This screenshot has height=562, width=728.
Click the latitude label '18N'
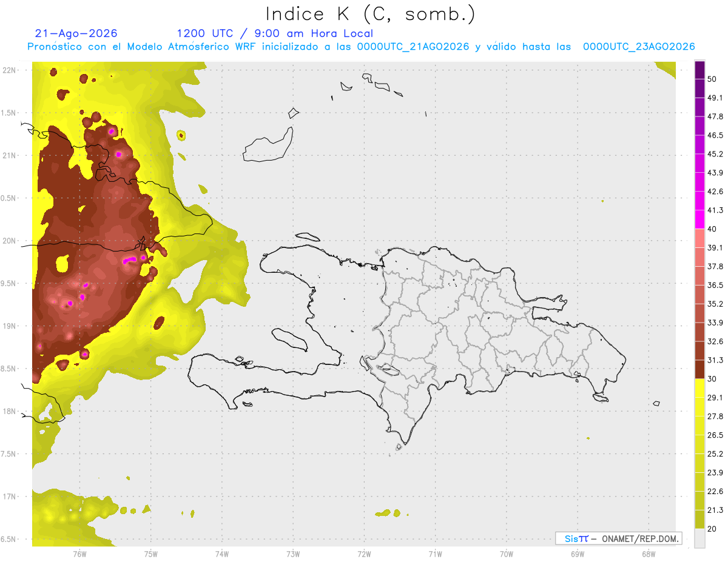pyautogui.click(x=10, y=411)
